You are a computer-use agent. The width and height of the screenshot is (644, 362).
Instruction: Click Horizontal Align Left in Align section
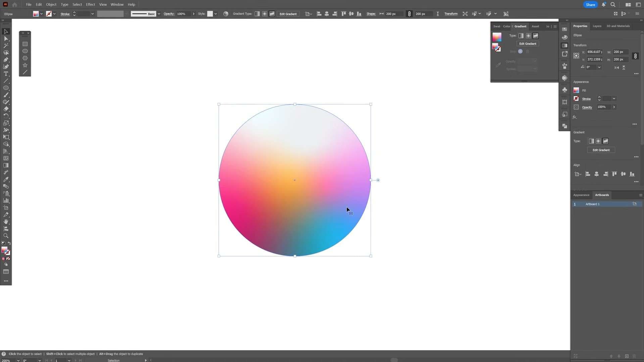coord(588,174)
